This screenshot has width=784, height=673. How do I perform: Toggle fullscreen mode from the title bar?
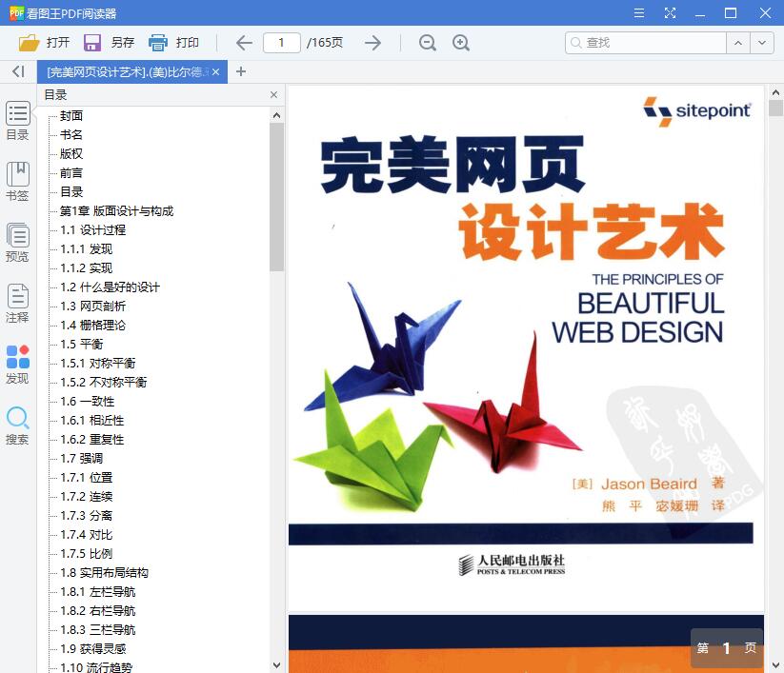671,13
